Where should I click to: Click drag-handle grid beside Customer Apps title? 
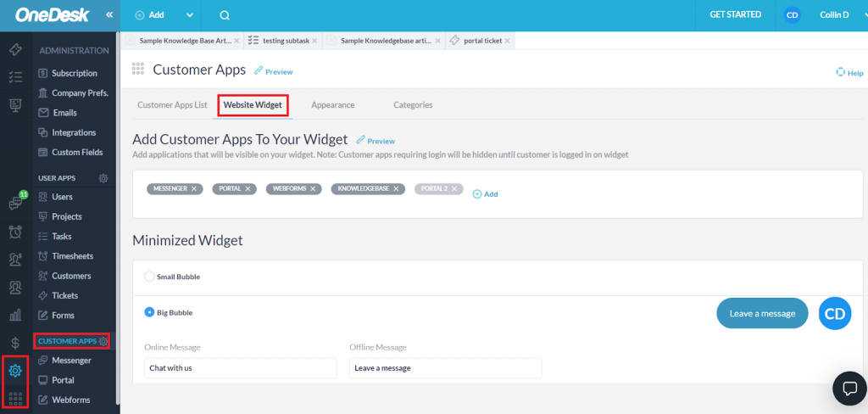137,69
